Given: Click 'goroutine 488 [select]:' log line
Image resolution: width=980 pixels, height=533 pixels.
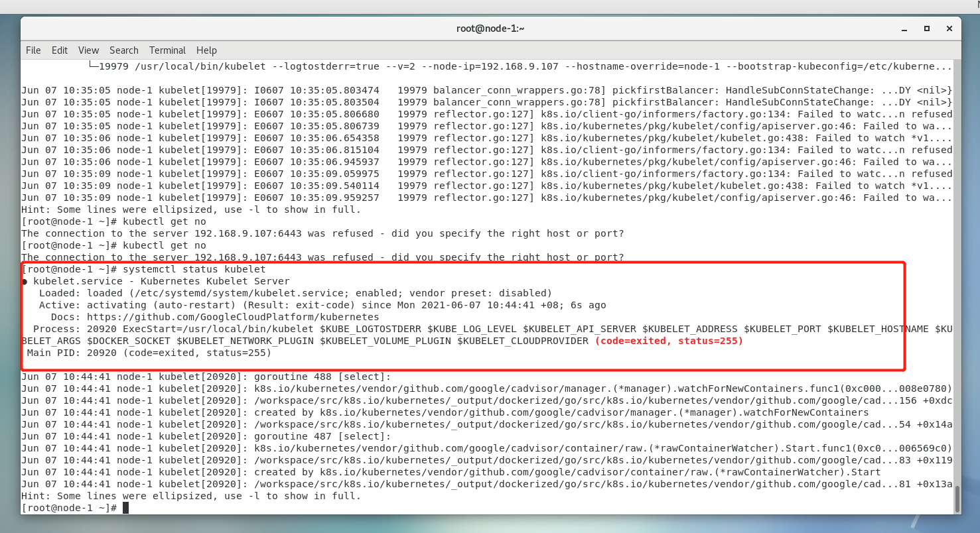Looking at the screenshot, I should pyautogui.click(x=206, y=377).
